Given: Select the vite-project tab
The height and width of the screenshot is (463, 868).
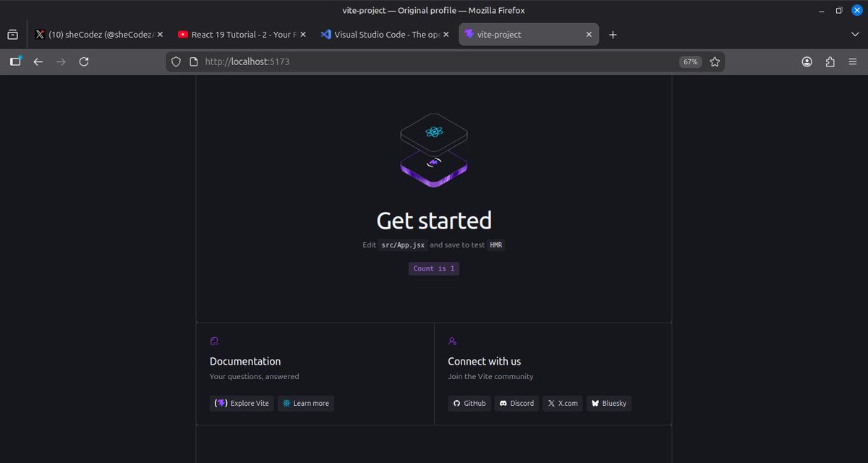Looking at the screenshot, I should tap(529, 34).
